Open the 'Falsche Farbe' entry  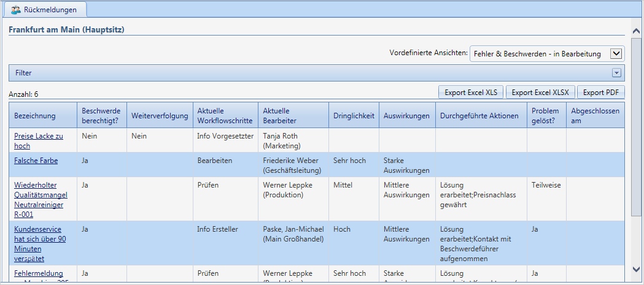[x=36, y=161]
